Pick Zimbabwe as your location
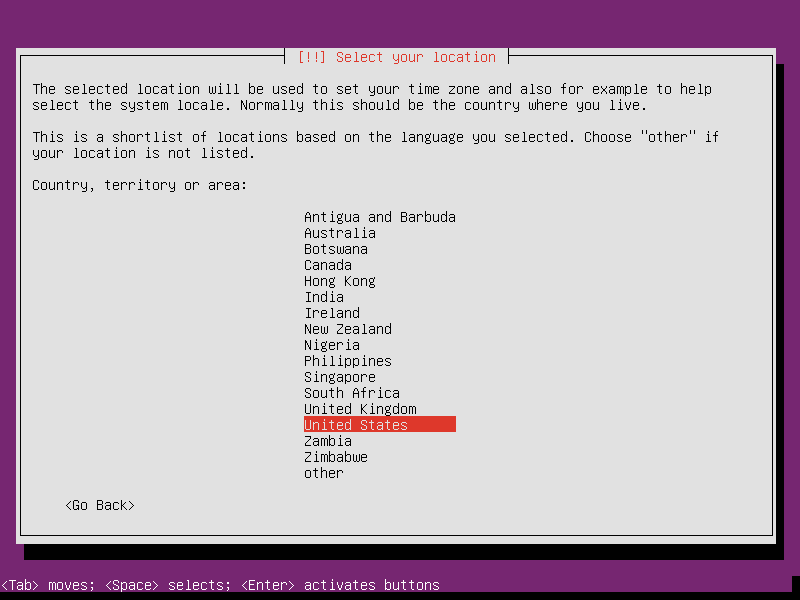This screenshot has height=600, width=800. click(x=335, y=457)
